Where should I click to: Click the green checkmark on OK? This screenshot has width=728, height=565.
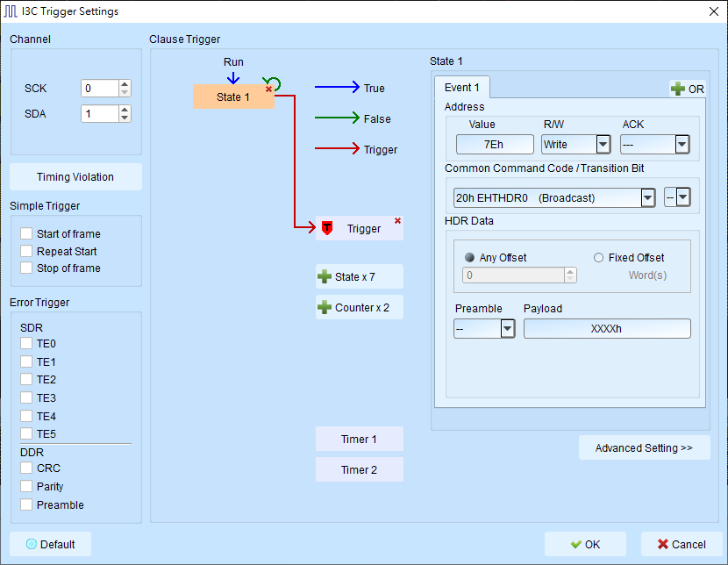(575, 544)
